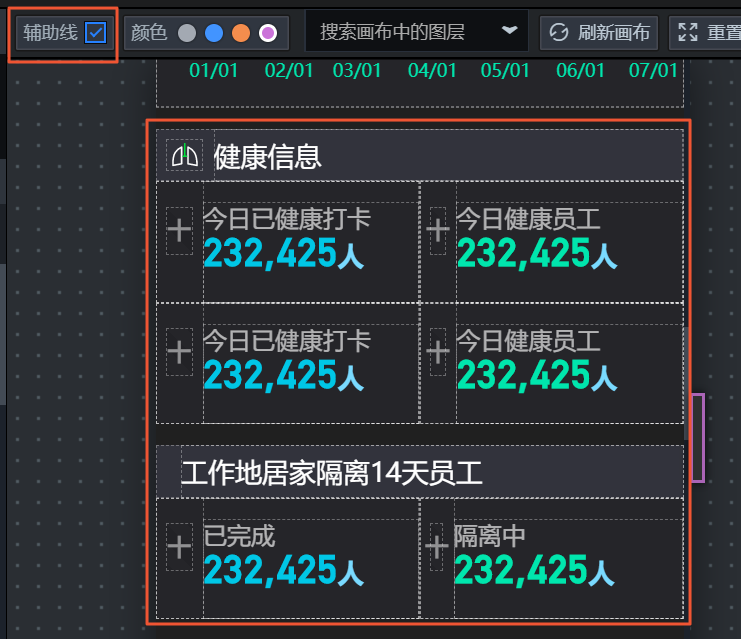Image resolution: width=741 pixels, height=639 pixels.
Task: Select the 已完成 label
Action: click(x=239, y=536)
